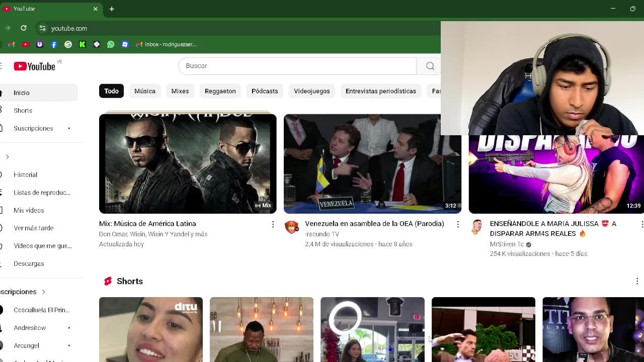The image size is (644, 362).
Task: Open the purple U bookmark icon
Action: (x=40, y=44)
